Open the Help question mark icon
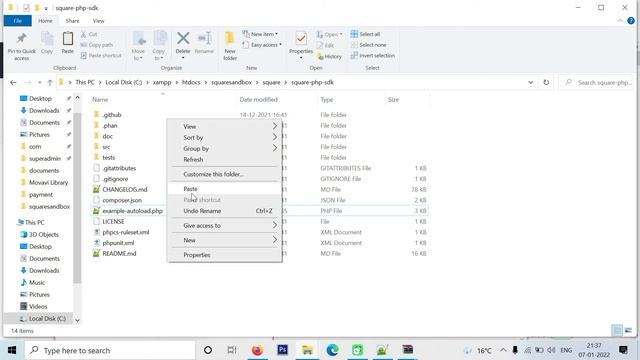Viewport: 640px width, 360px height. coord(631,21)
